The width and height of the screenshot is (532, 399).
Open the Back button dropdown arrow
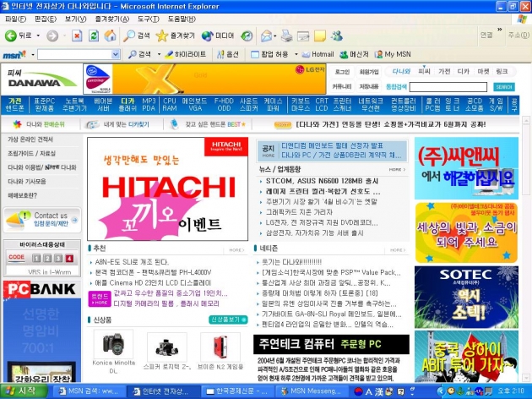point(38,36)
